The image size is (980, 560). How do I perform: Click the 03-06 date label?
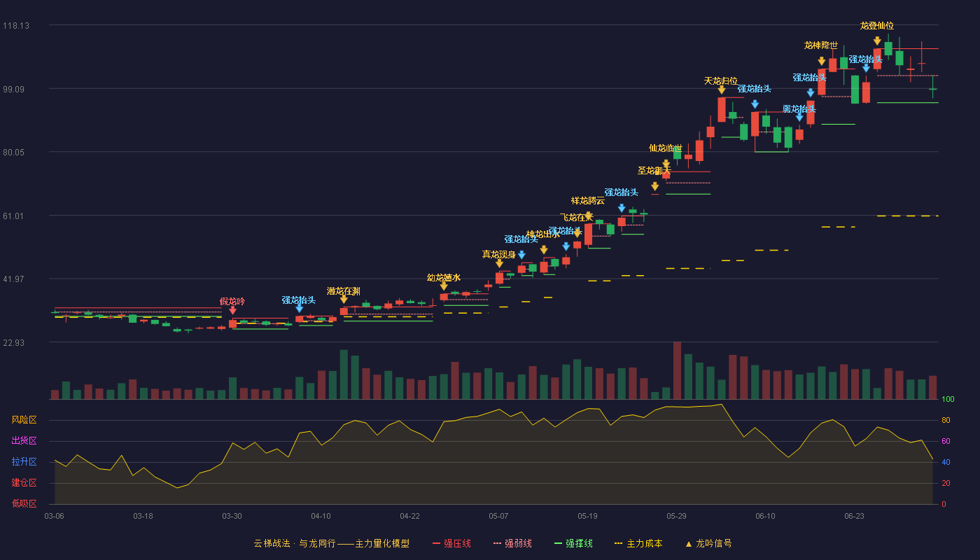coord(54,516)
